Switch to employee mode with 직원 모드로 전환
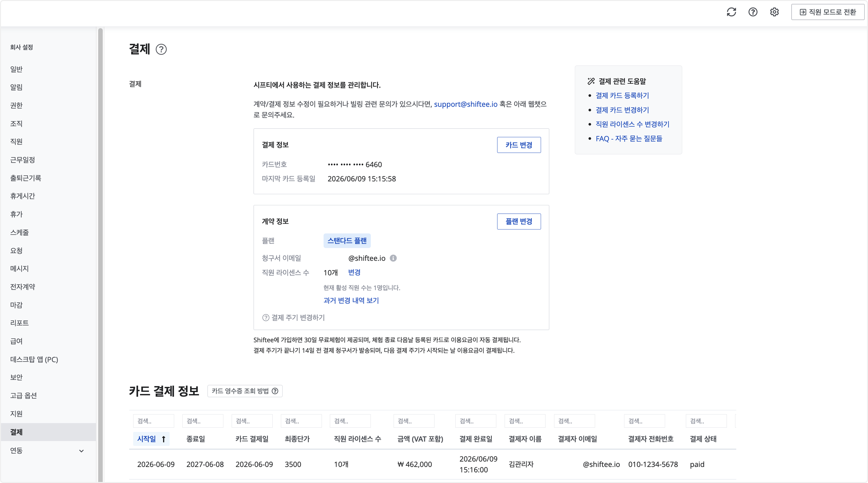This screenshot has height=483, width=868. [828, 12]
